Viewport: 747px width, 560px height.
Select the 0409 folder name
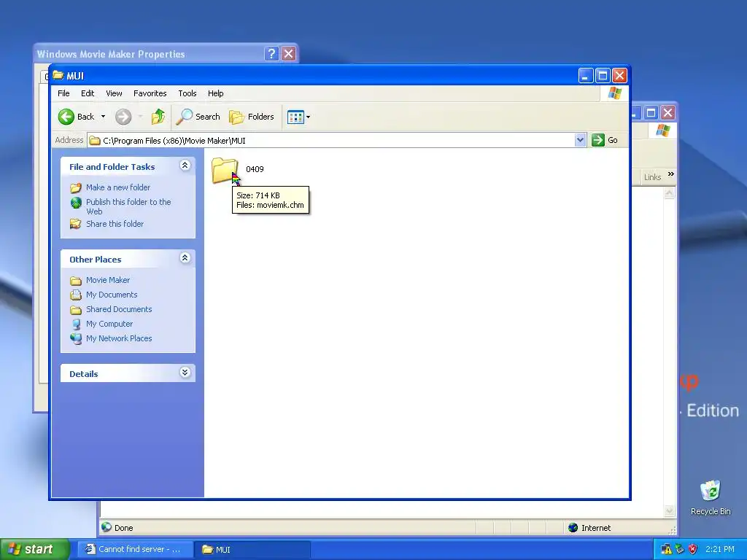(255, 169)
